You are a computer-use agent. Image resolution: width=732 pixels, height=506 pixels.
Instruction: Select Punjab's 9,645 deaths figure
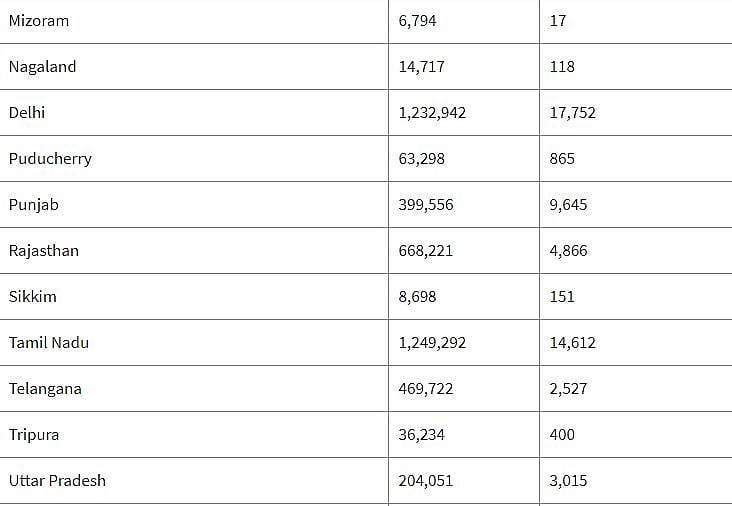569,205
